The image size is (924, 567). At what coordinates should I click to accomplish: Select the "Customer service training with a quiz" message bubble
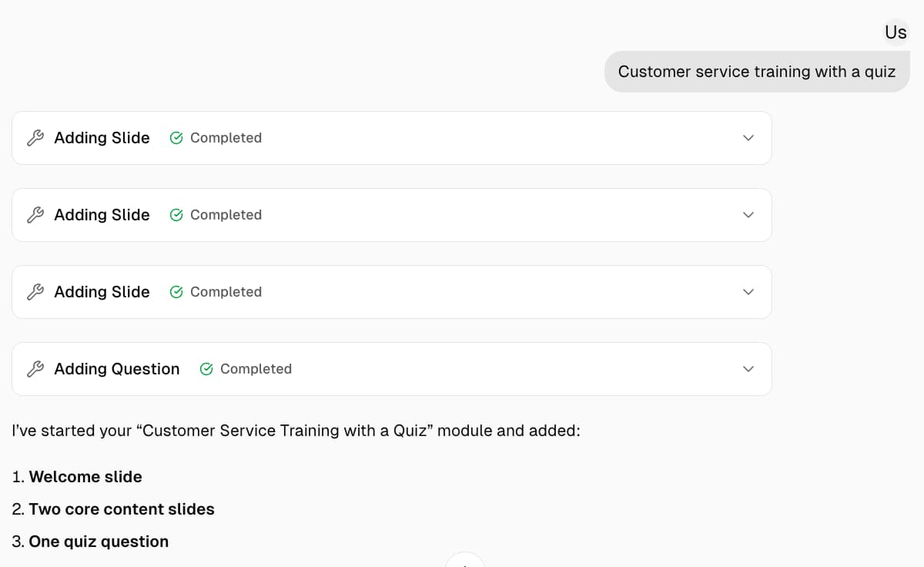coord(756,72)
